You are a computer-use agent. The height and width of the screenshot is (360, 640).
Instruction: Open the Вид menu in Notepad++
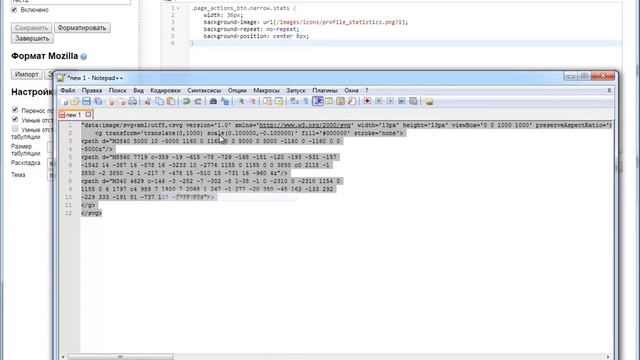coord(138,90)
